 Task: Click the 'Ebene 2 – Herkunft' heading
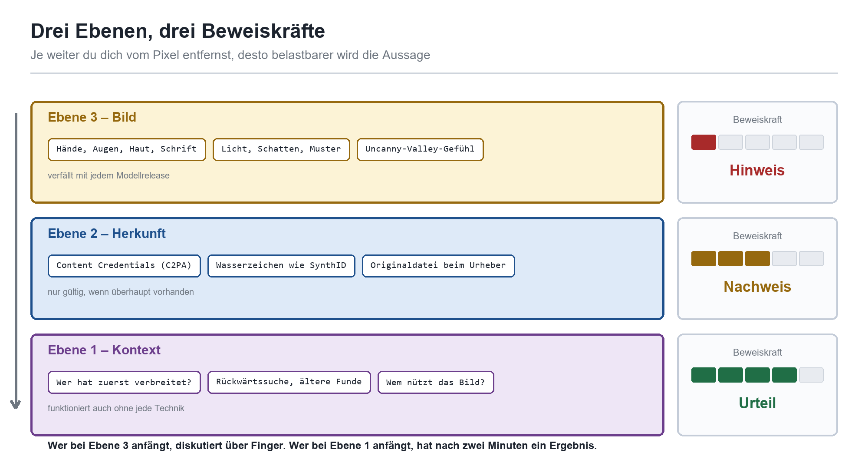coord(107,234)
